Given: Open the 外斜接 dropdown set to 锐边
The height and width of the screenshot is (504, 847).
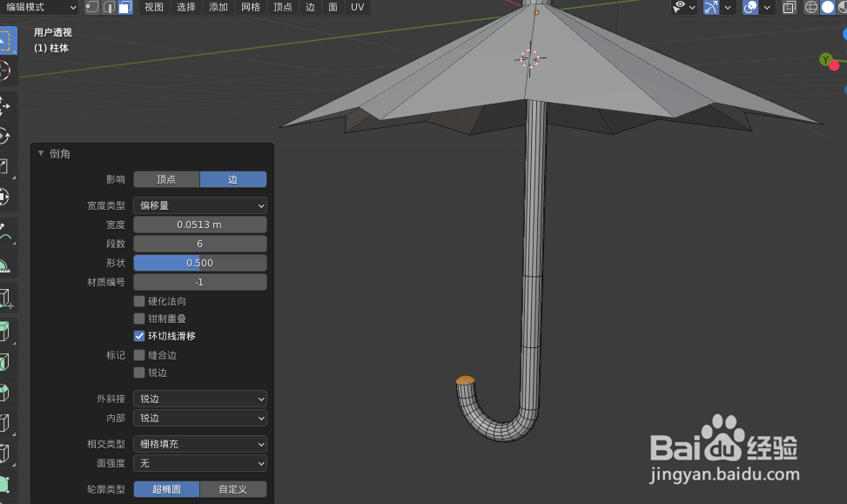Looking at the screenshot, I should tap(199, 398).
